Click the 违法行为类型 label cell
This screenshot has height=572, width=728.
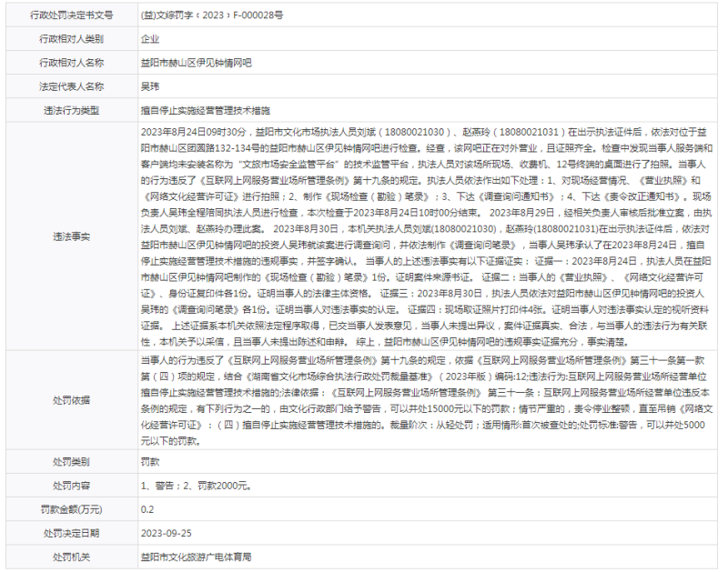point(71,110)
